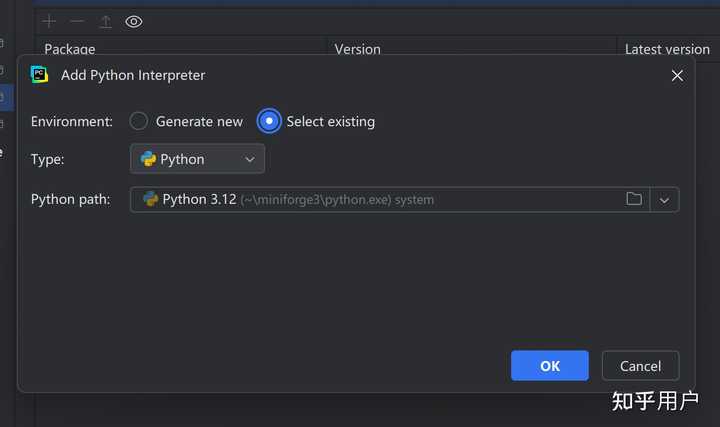Viewport: 720px width, 427px height.
Task: Click the plus icon to add package
Action: pyautogui.click(x=49, y=22)
